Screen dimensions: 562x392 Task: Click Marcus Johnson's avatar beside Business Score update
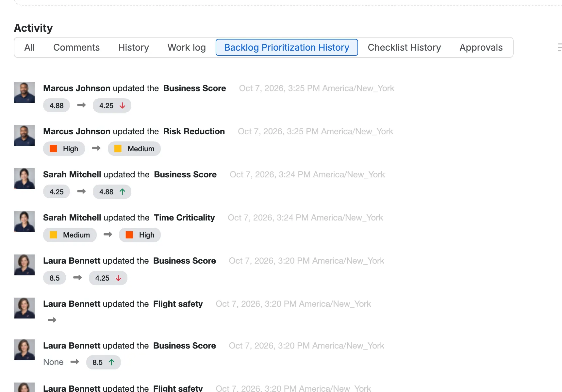[x=24, y=92]
